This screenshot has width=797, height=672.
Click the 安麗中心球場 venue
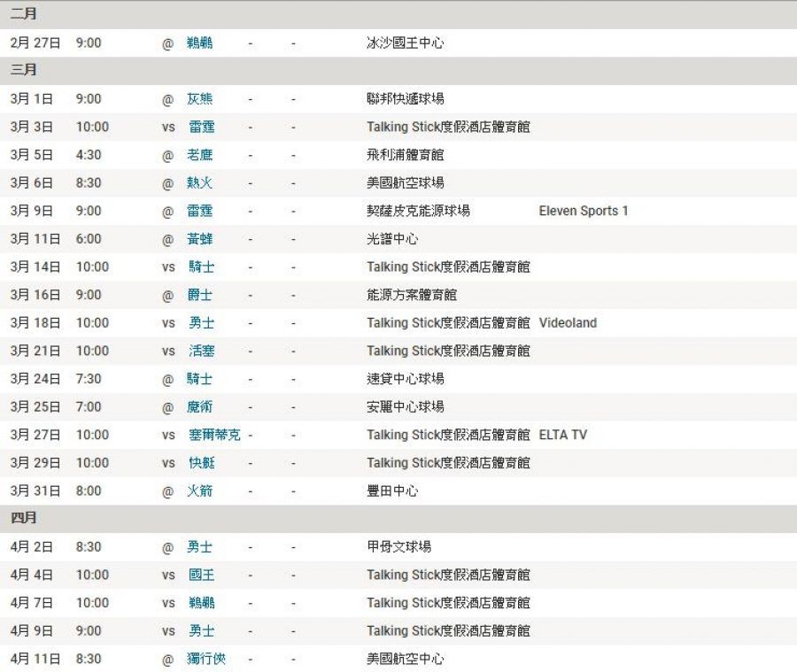405,406
